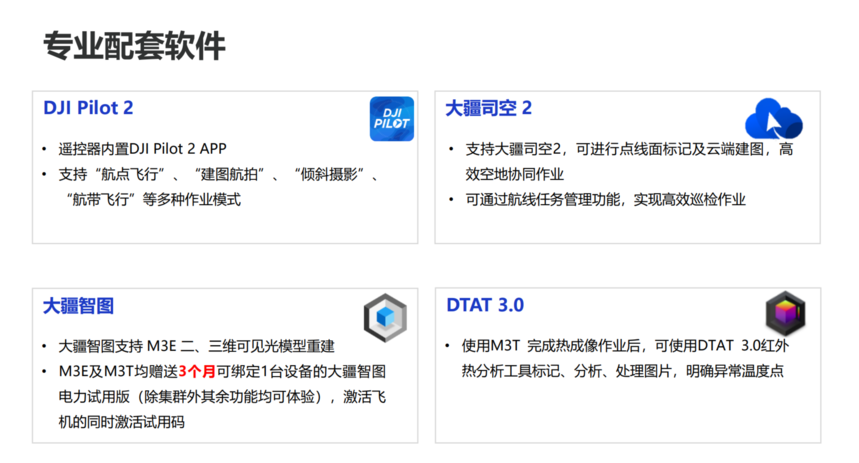Image resolution: width=859 pixels, height=463 pixels.
Task: Click the line 可通过航线任务管理功能
Action: pos(605,199)
